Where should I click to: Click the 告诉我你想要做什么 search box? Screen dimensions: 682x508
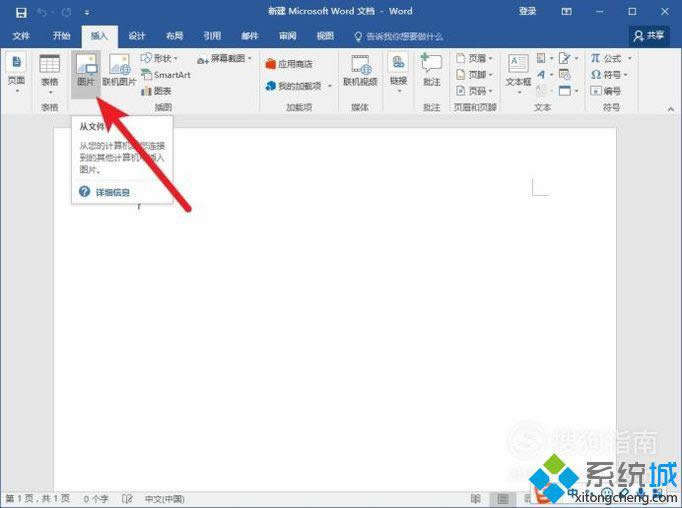pos(399,37)
